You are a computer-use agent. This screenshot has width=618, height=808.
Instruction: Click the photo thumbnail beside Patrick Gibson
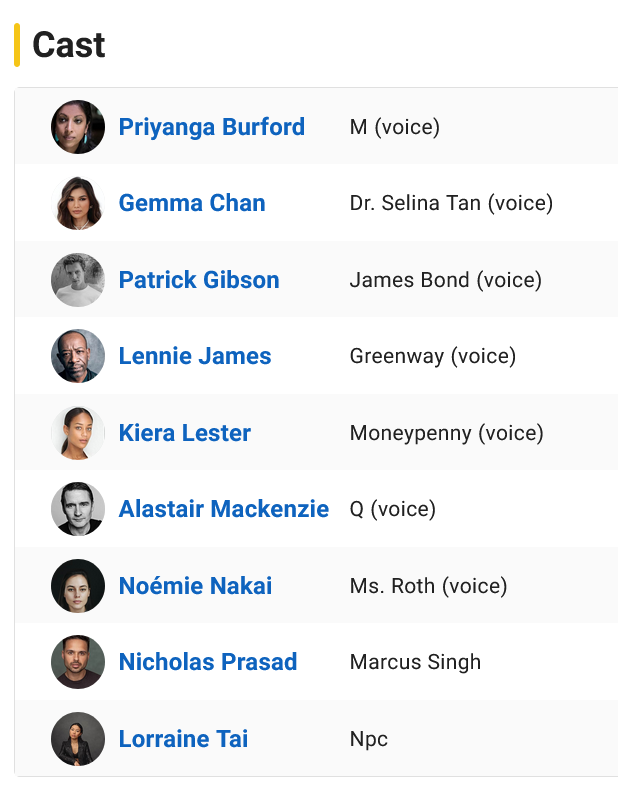click(x=78, y=280)
